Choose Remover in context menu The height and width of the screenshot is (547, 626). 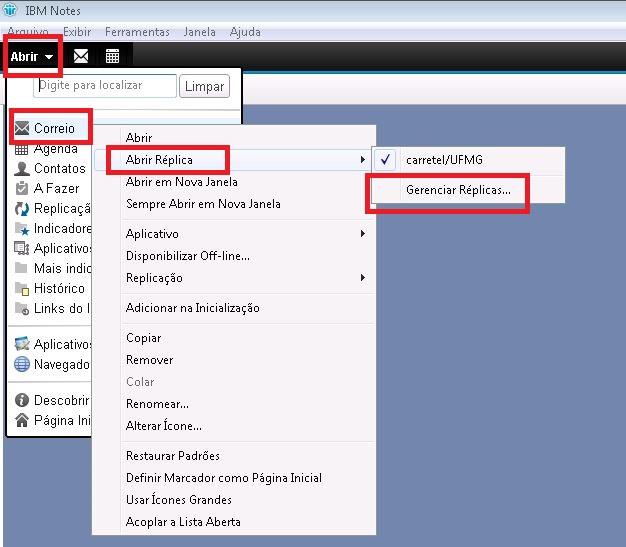click(x=149, y=360)
